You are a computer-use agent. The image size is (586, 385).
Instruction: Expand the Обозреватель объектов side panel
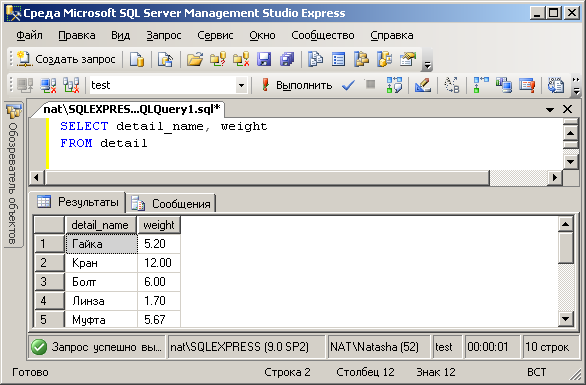click(x=13, y=174)
